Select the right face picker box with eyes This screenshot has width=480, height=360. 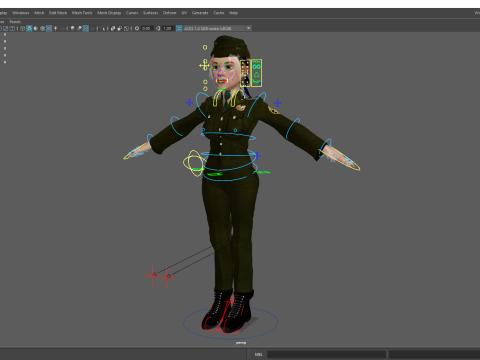(256, 73)
